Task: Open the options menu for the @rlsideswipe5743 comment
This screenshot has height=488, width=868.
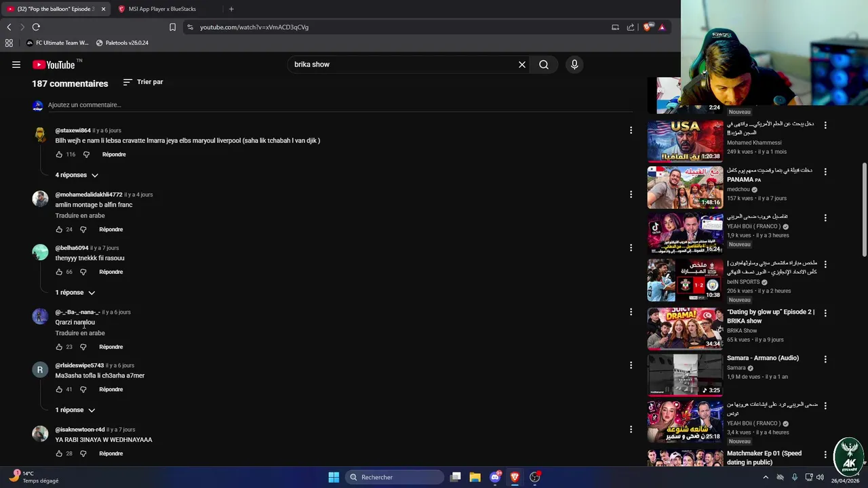Action: (631, 365)
